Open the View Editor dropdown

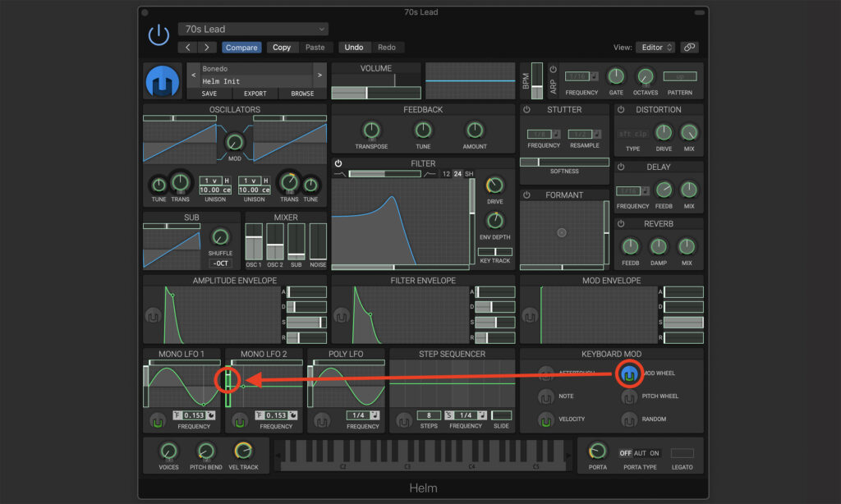[655, 47]
